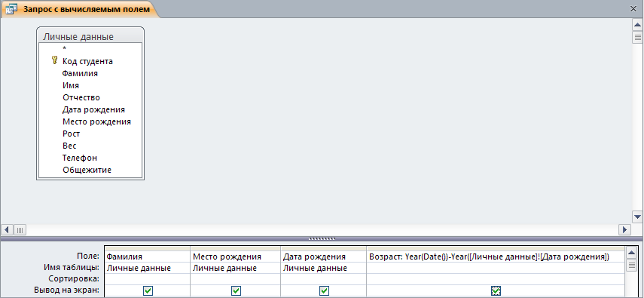Uncheck Вывод на экран for Фамилия column

(x=148, y=291)
